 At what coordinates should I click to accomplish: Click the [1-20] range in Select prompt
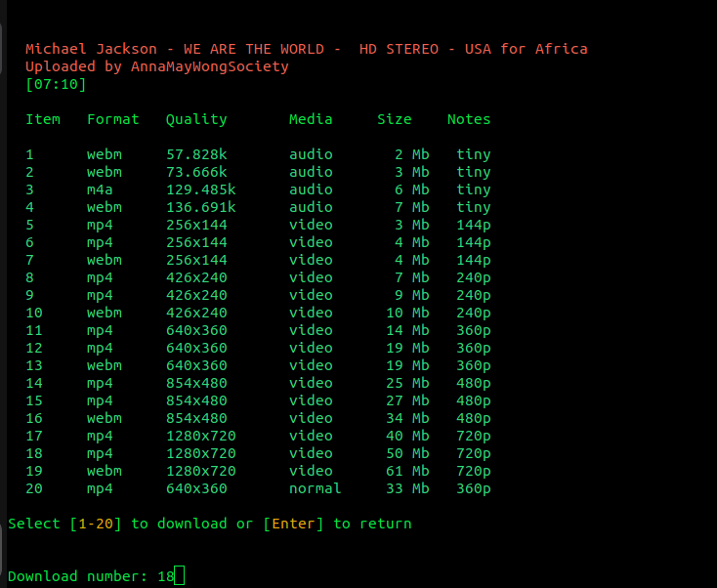point(96,524)
